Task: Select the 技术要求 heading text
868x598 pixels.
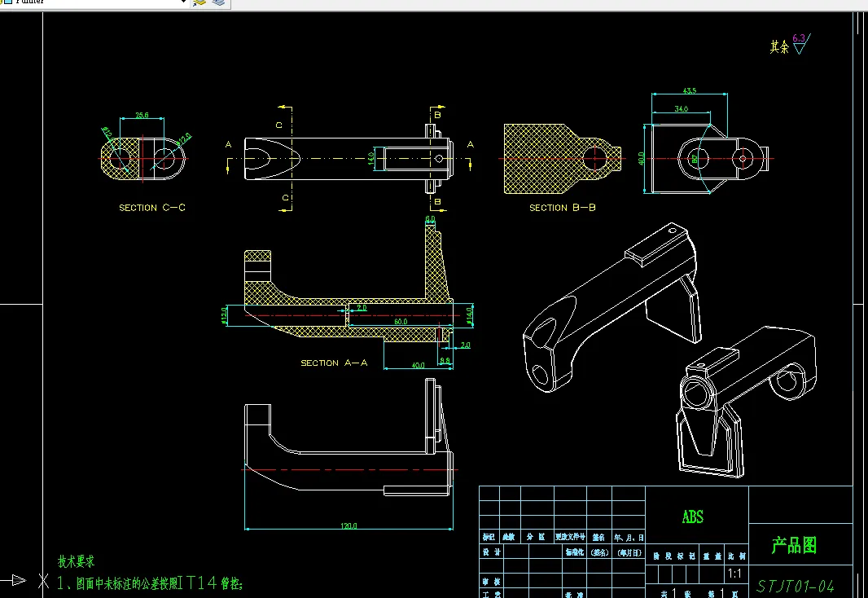Action: point(76,561)
